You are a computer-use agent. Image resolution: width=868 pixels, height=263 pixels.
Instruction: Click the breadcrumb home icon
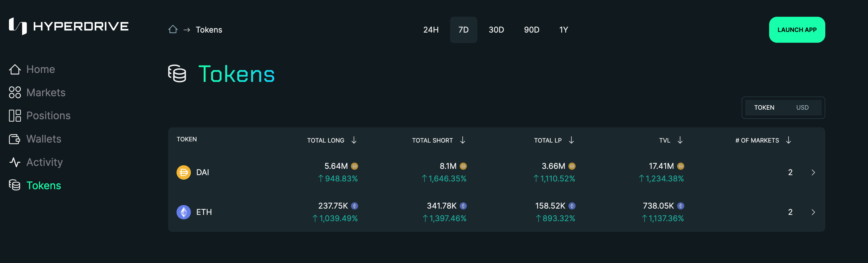(x=173, y=30)
